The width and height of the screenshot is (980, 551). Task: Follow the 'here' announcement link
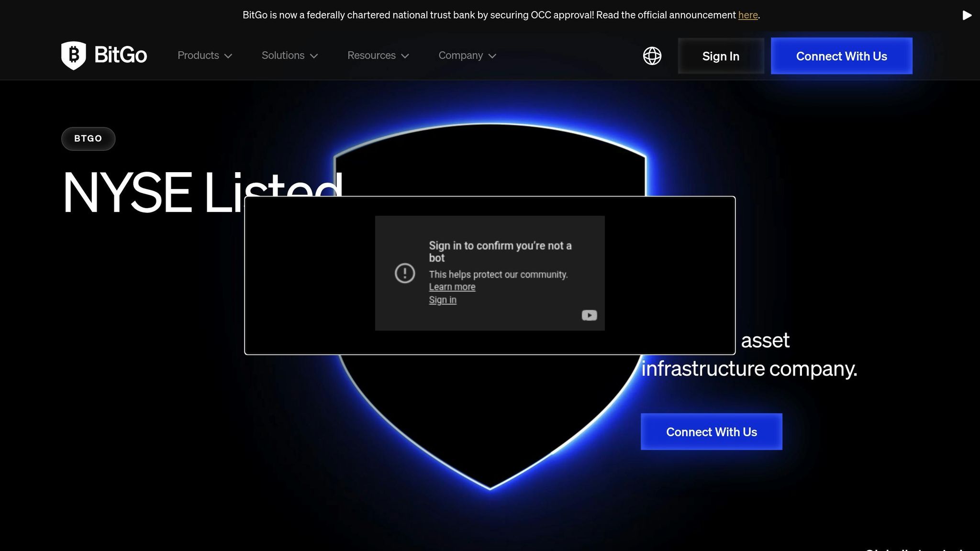[x=748, y=15]
